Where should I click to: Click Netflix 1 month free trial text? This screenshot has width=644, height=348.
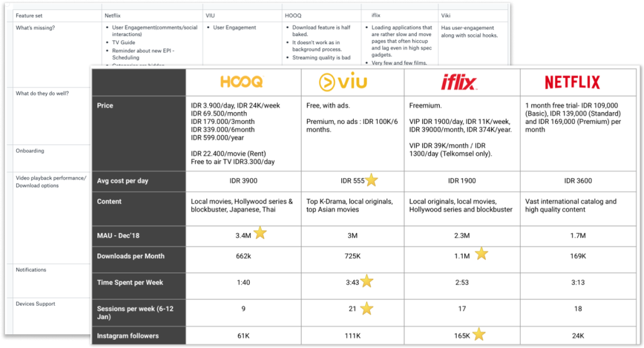coord(573,118)
